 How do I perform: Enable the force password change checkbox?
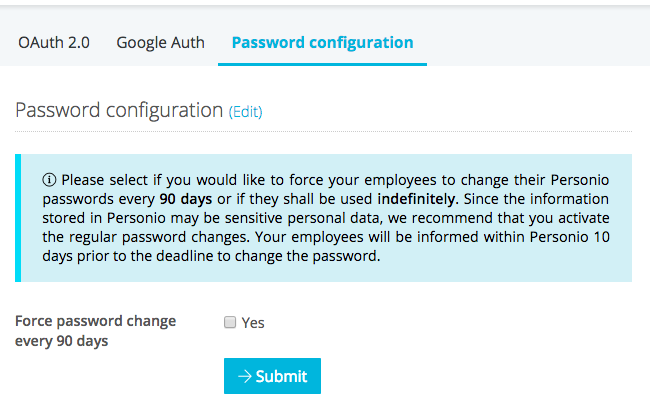[x=230, y=322]
